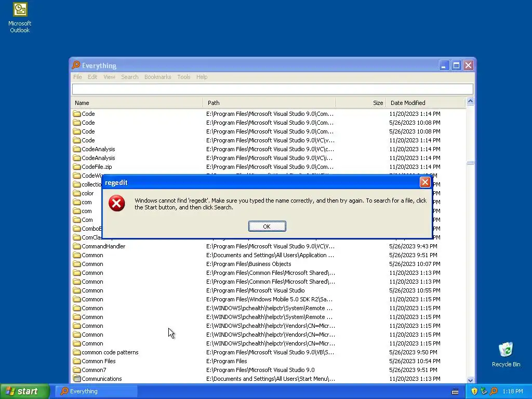This screenshot has width=532, height=399.
Task: Sort results by Date Modified column header
Action: pos(425,103)
